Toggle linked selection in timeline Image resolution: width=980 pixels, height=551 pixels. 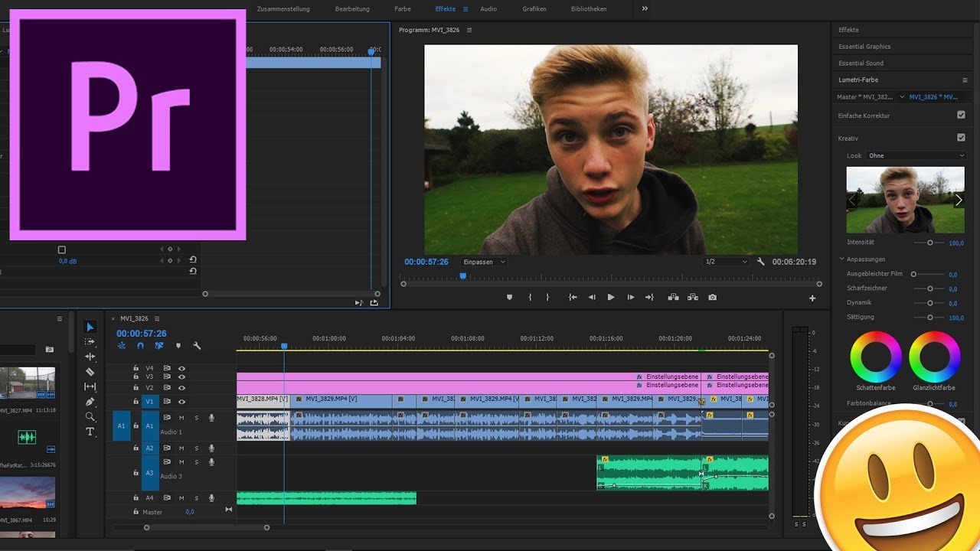(x=159, y=346)
